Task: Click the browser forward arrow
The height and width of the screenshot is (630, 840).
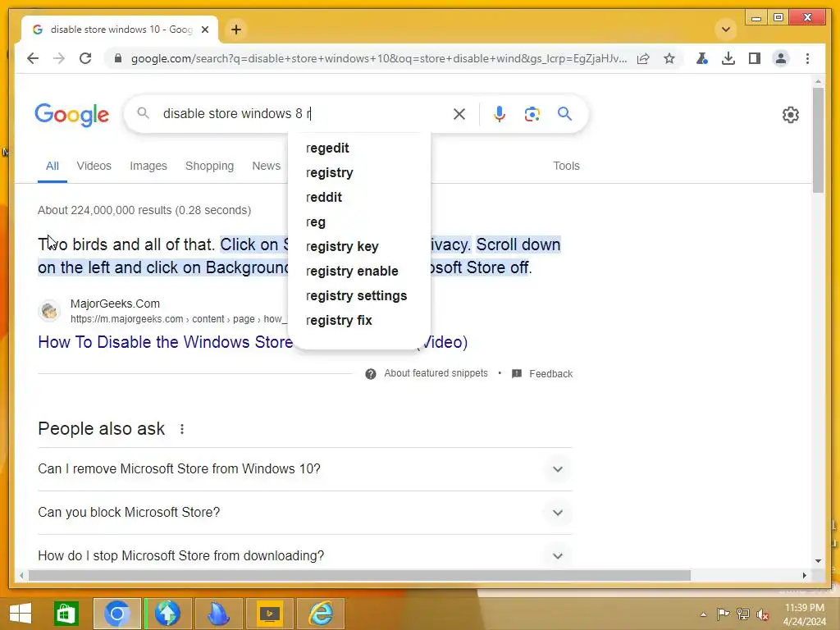Action: [59, 58]
